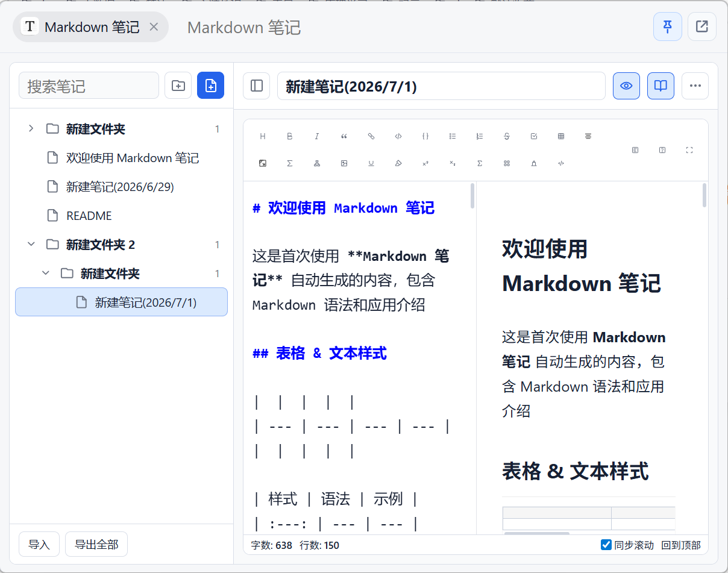
Task: Click the 字数: 638 status text
Action: 272,545
